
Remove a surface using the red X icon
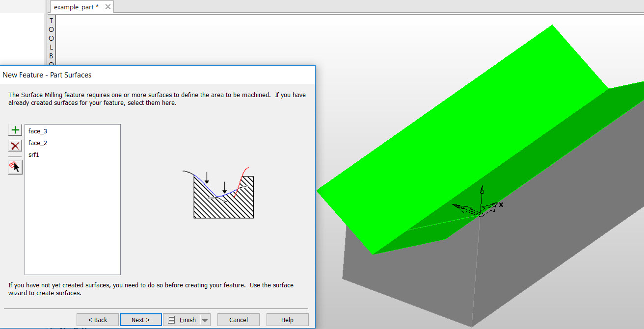pos(15,146)
